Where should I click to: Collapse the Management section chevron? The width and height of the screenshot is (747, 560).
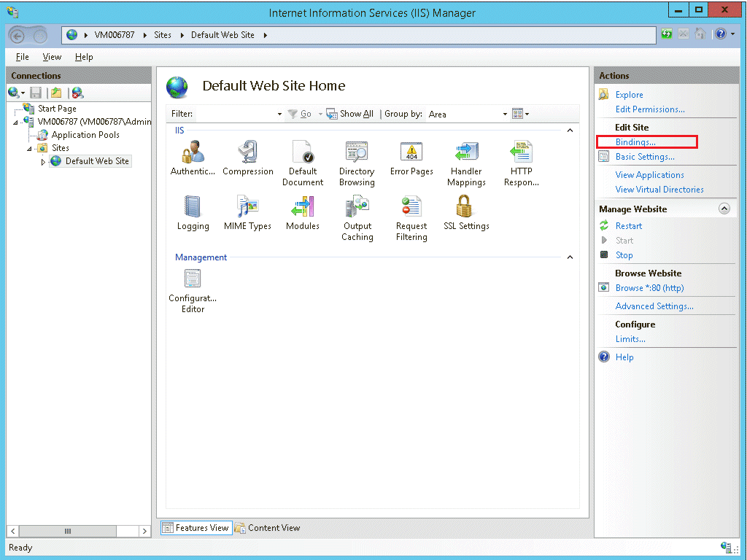coord(570,257)
